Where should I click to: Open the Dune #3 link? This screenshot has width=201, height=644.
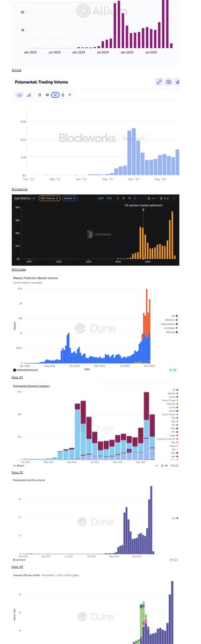tap(17, 566)
